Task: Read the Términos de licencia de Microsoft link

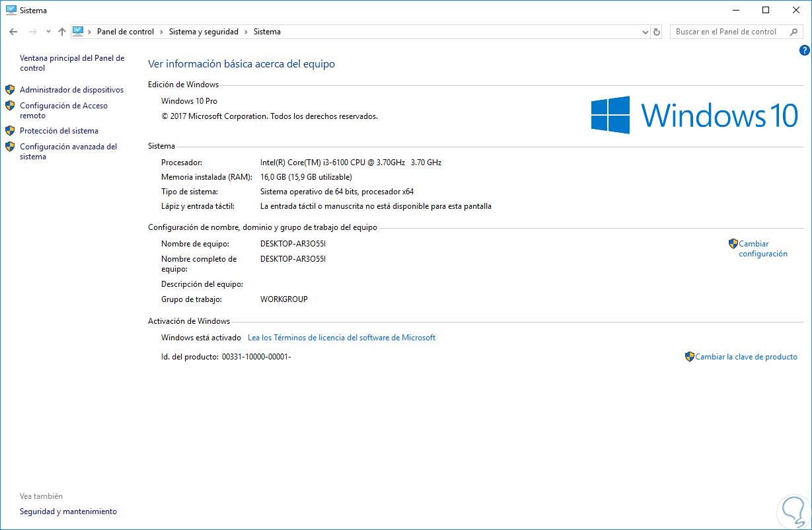Action: [342, 338]
